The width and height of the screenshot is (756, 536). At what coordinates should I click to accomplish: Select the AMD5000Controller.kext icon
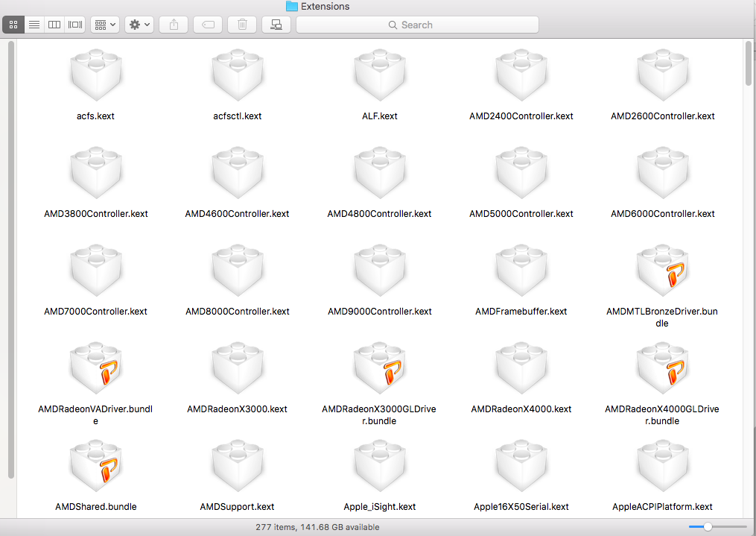click(521, 172)
